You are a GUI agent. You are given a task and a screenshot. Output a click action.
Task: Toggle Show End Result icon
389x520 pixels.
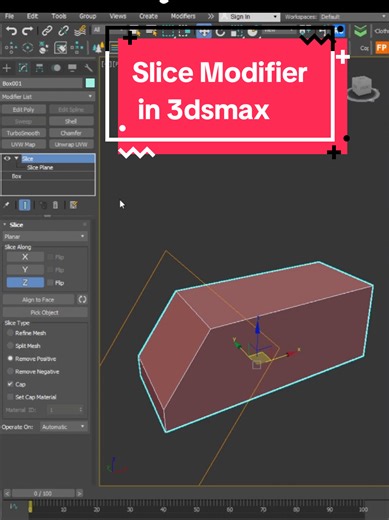(x=25, y=205)
